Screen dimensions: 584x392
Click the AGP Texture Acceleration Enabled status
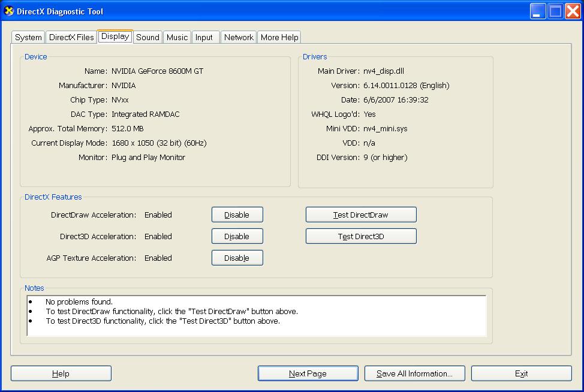158,258
